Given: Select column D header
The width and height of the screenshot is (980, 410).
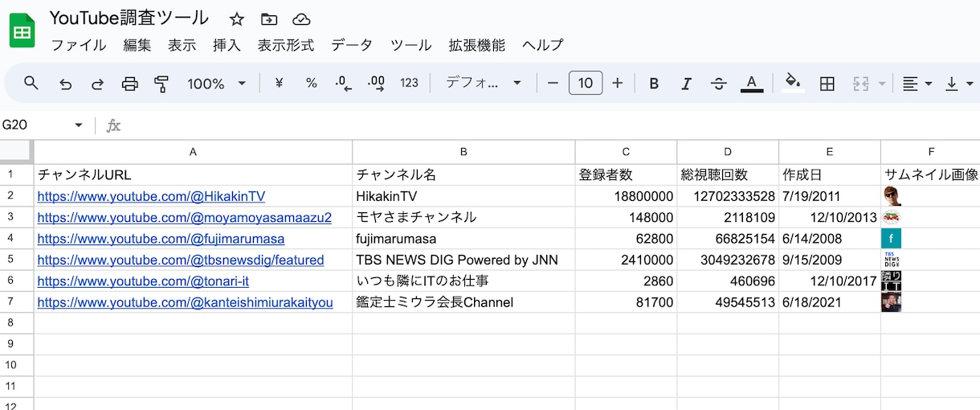Looking at the screenshot, I should click(x=728, y=151).
